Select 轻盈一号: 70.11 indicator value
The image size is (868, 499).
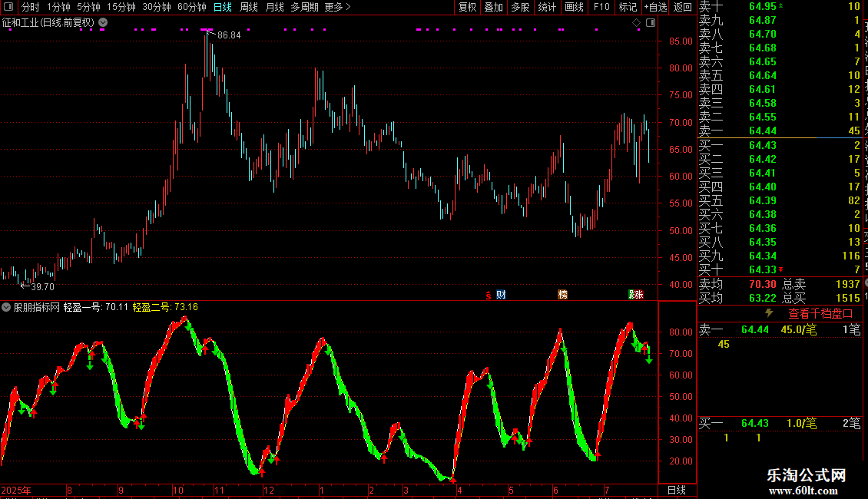pos(96,307)
